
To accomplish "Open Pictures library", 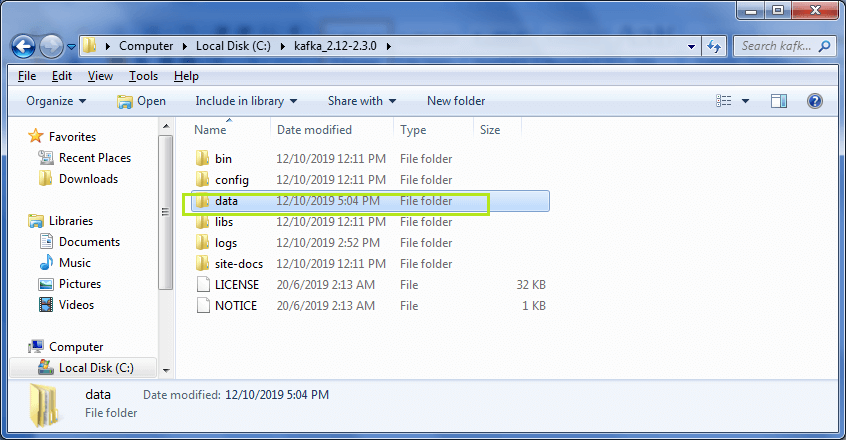I will click(x=70, y=284).
